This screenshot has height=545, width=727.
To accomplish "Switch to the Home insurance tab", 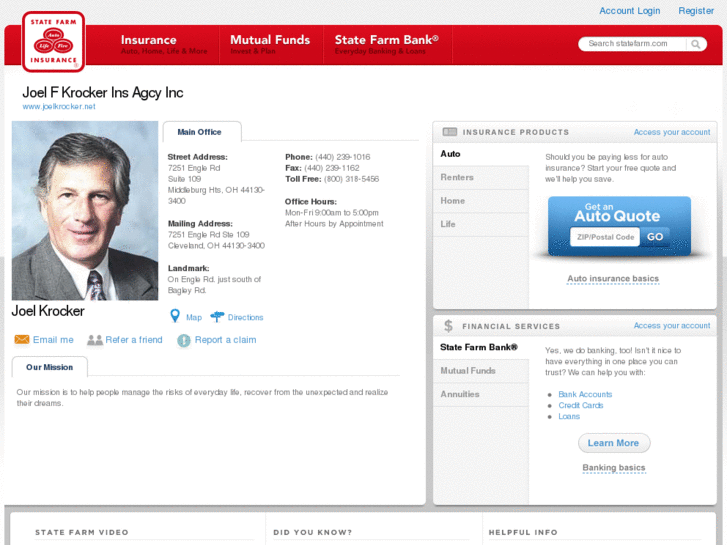I will [481, 201].
